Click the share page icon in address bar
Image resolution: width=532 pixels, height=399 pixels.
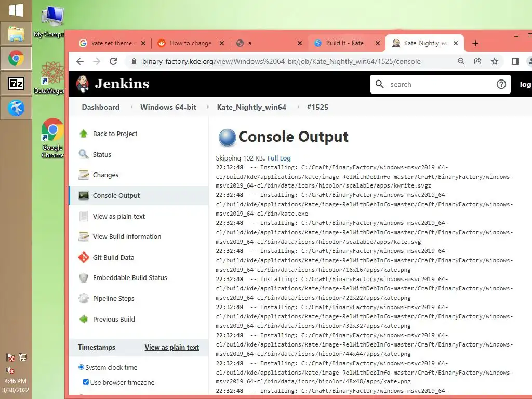(478, 61)
